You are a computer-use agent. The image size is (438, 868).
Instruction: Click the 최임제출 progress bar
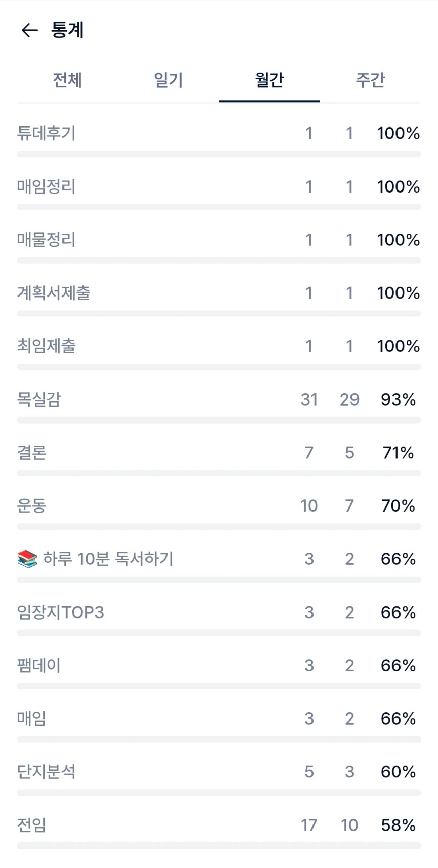[x=219, y=367]
